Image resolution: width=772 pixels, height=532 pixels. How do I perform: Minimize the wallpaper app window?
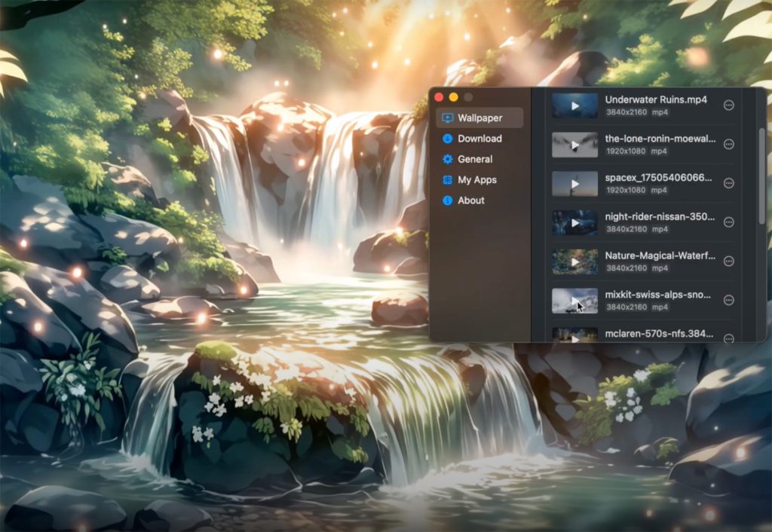[453, 97]
